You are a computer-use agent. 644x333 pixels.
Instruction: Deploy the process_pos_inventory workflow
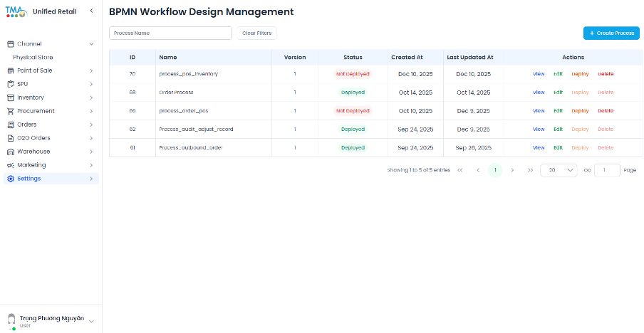click(x=580, y=74)
